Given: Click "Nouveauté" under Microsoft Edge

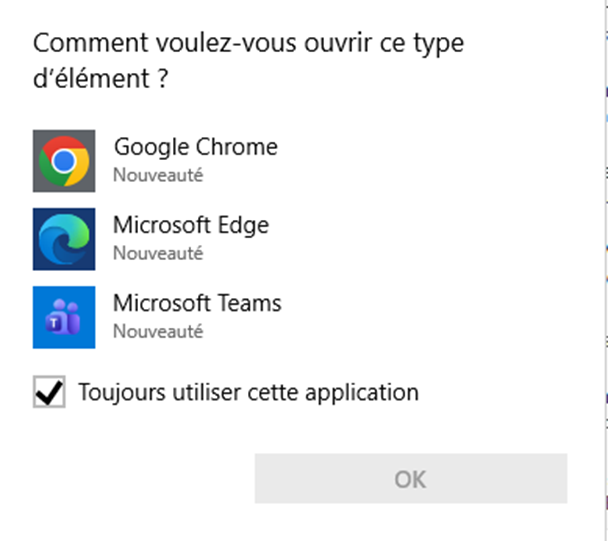Looking at the screenshot, I should 157,253.
